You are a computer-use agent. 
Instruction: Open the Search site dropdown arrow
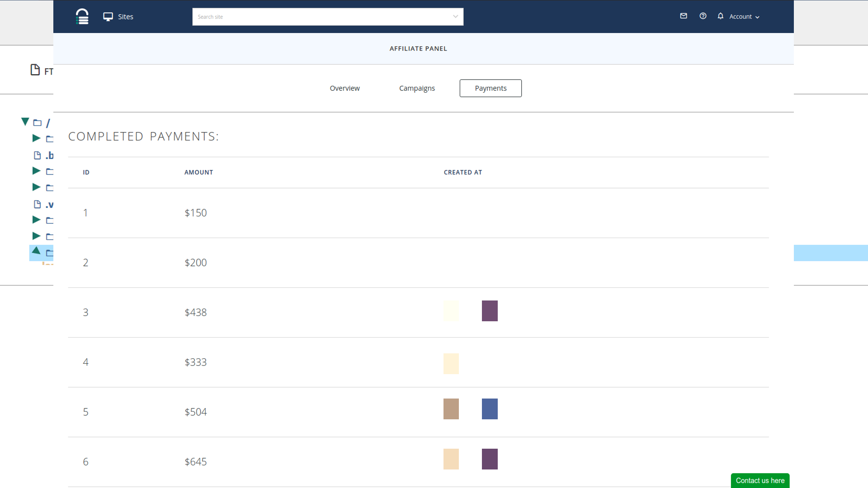455,17
